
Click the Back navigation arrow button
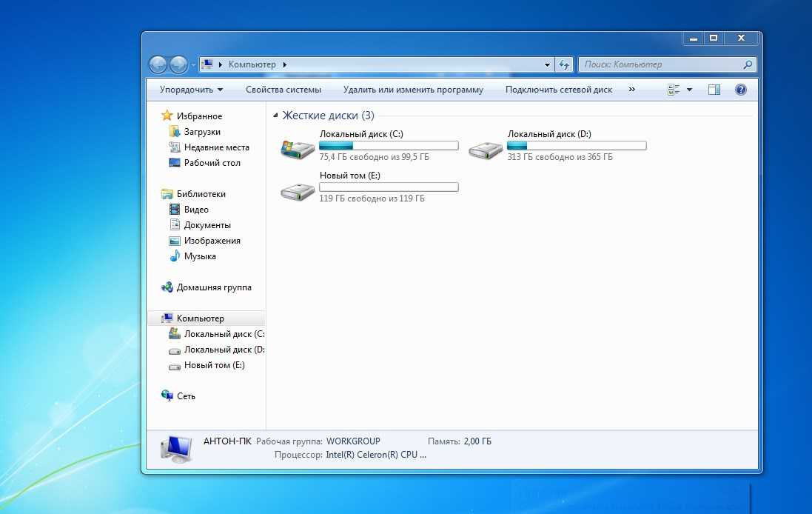(158, 65)
